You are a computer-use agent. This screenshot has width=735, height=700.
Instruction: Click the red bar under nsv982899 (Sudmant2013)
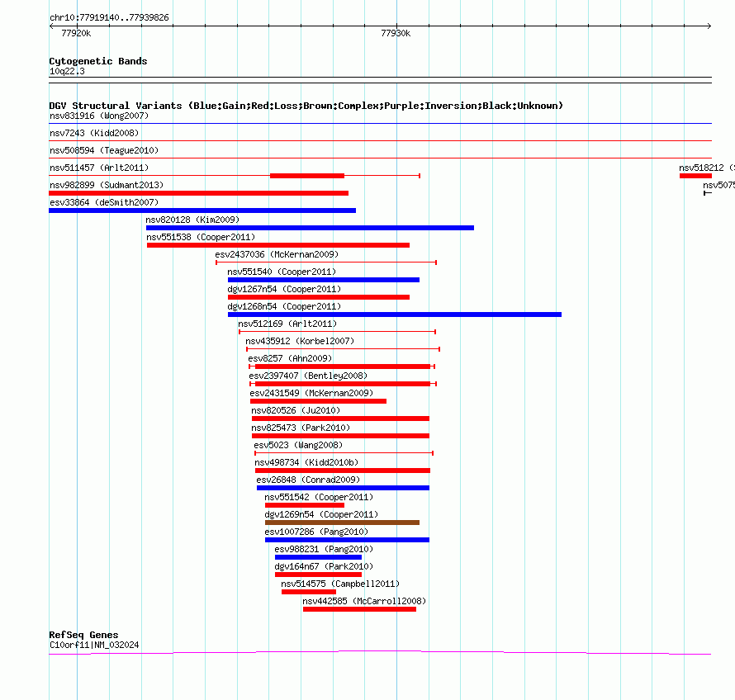point(199,193)
